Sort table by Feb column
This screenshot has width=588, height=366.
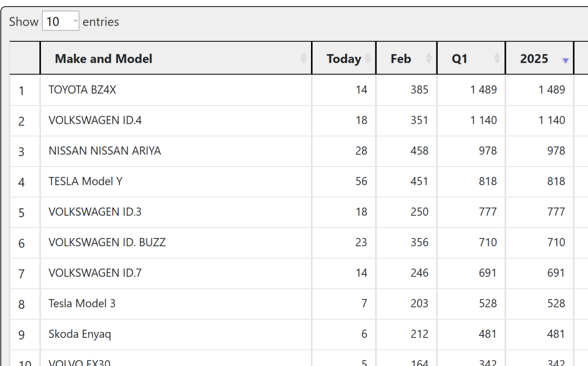[401, 59]
